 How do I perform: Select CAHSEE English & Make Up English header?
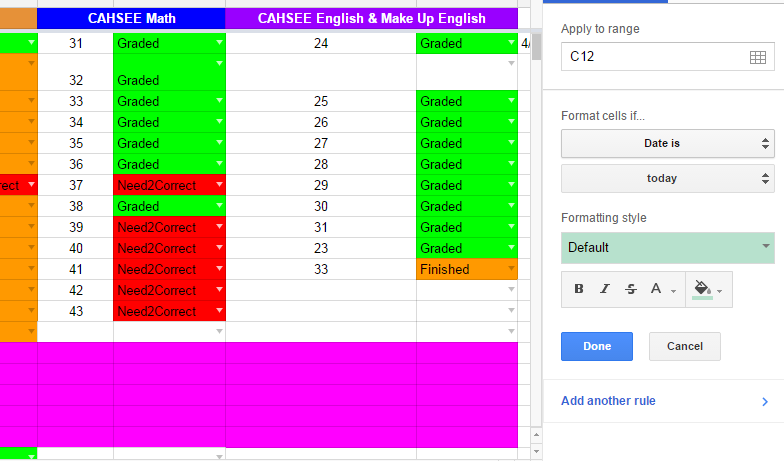point(371,18)
